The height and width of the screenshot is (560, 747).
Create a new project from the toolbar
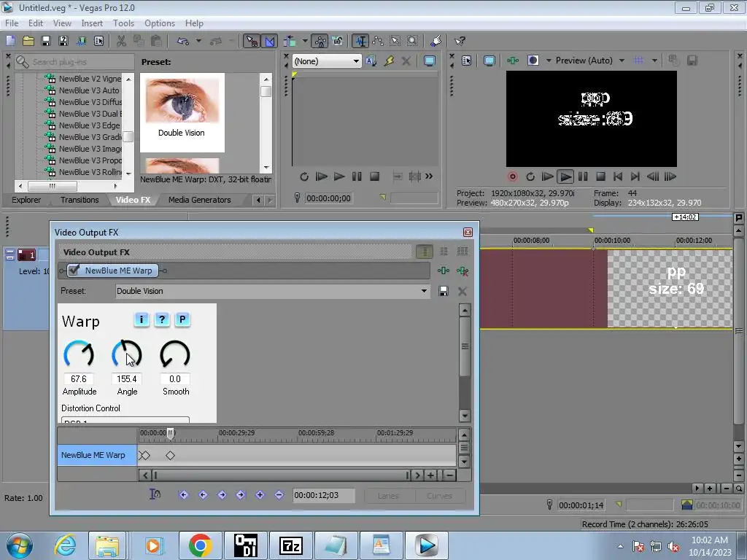coord(10,41)
